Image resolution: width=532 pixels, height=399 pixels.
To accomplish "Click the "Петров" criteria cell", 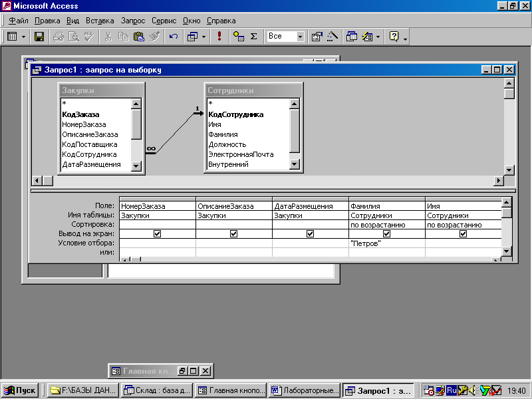I will click(x=387, y=243).
